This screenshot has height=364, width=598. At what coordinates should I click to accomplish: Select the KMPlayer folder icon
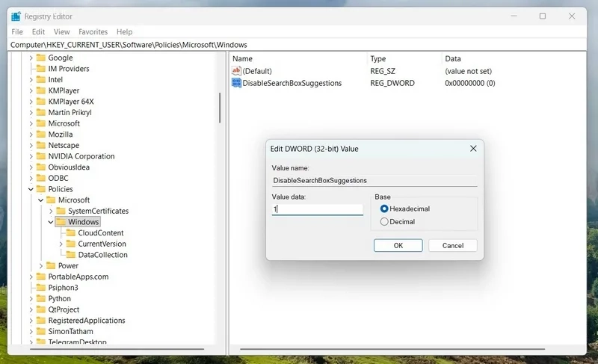(x=41, y=90)
